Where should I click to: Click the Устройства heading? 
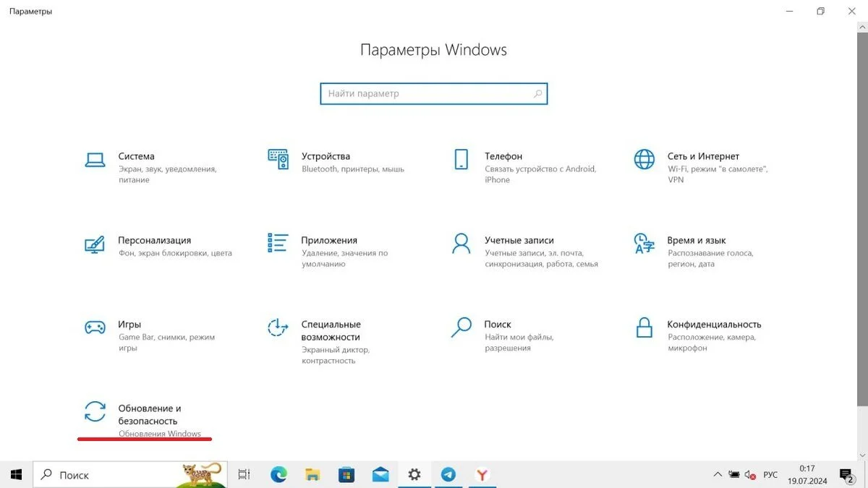click(325, 156)
